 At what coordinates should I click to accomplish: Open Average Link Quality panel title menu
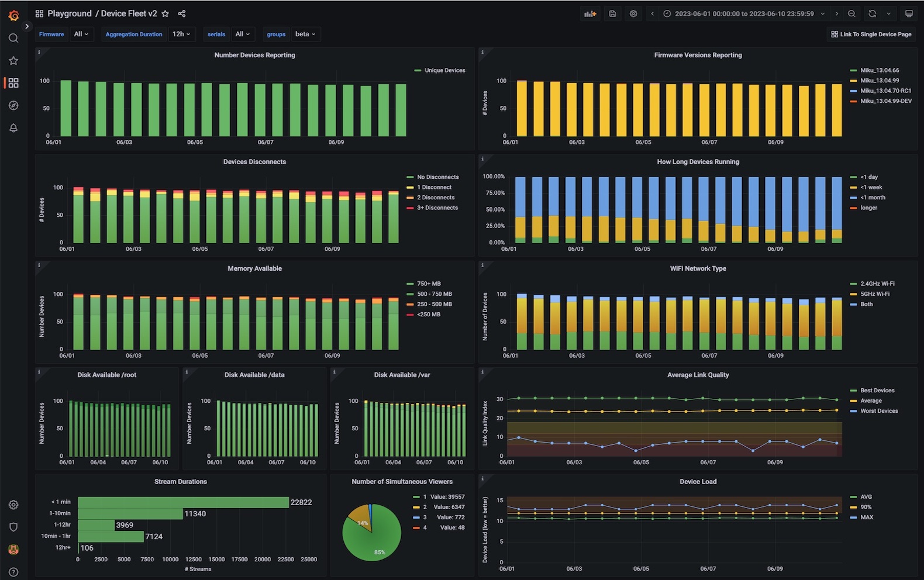tap(698, 375)
